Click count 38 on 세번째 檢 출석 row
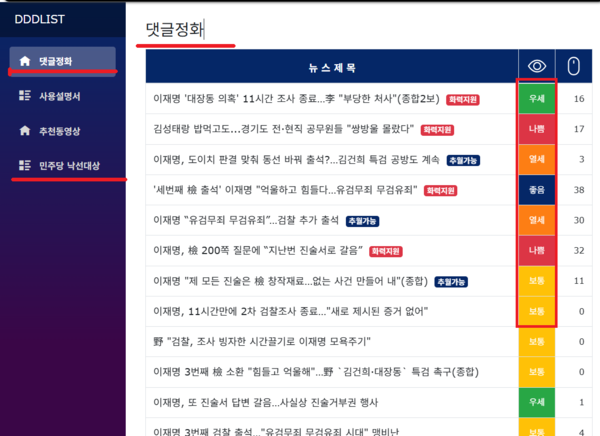Screen dimensions: 600x436 click(579, 190)
